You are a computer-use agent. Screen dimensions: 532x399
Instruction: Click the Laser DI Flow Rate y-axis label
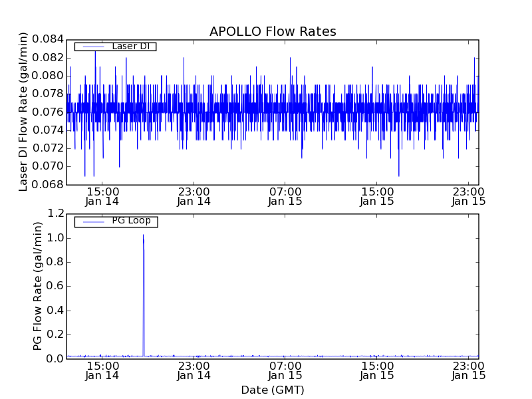pyautogui.click(x=23, y=112)
